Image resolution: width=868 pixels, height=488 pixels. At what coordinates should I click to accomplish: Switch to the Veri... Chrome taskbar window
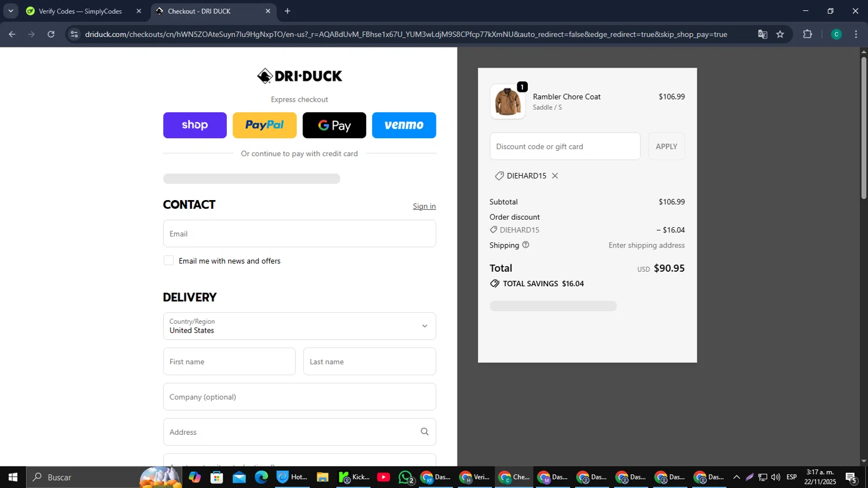pos(475,477)
